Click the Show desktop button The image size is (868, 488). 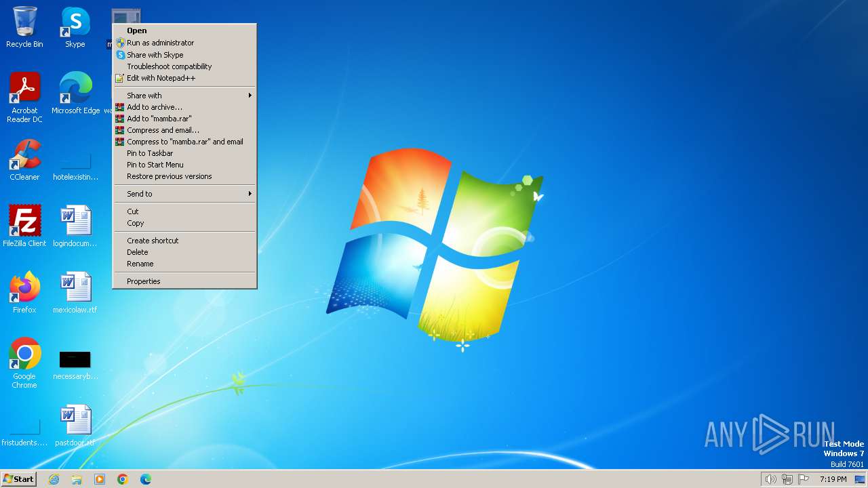coord(860,479)
